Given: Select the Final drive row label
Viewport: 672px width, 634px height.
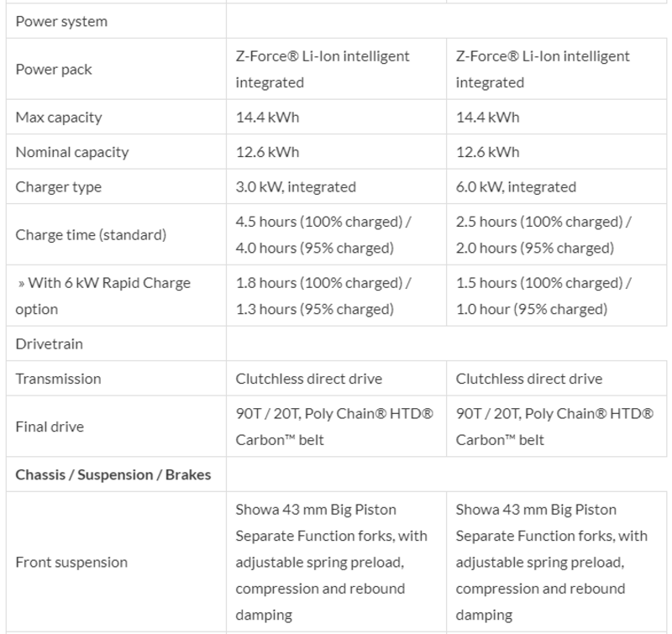Looking at the screenshot, I should (50, 427).
